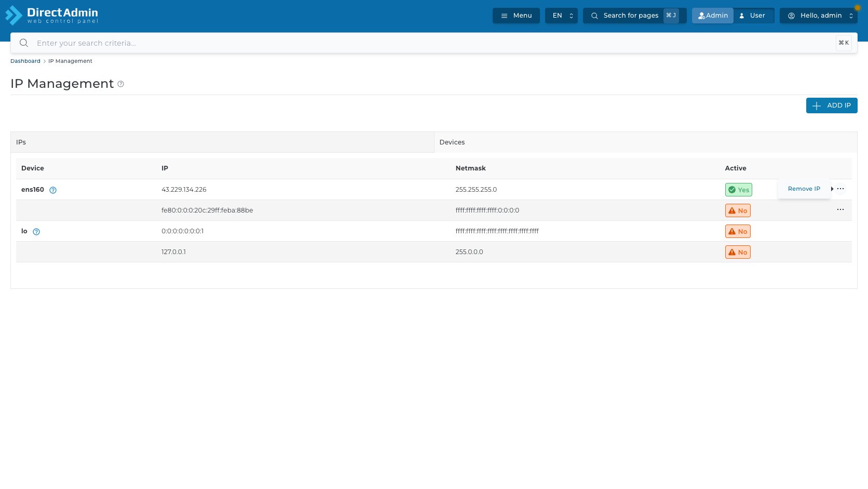Click the magnifier icon in search bar
This screenshot has width=868, height=489.
coord(24,43)
